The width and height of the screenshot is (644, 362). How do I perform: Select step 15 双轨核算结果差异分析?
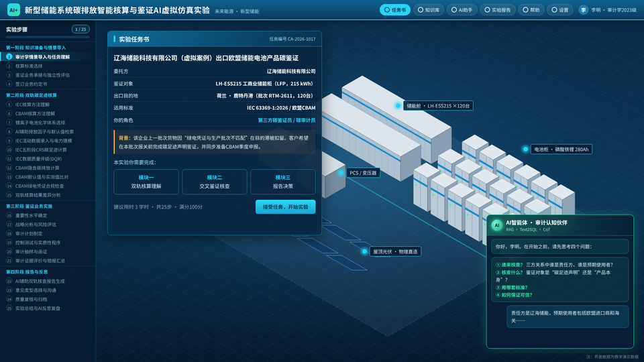click(x=48, y=194)
